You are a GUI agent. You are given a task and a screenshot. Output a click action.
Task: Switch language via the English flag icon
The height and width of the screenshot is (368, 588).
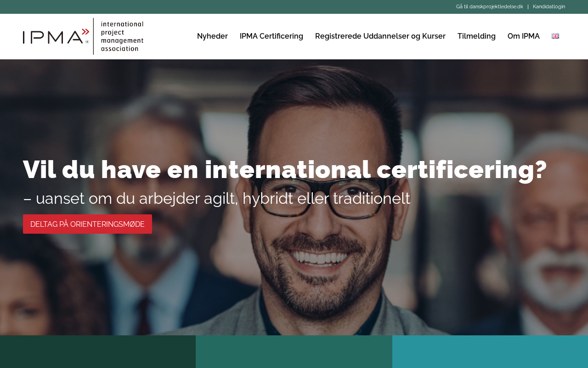(555, 36)
